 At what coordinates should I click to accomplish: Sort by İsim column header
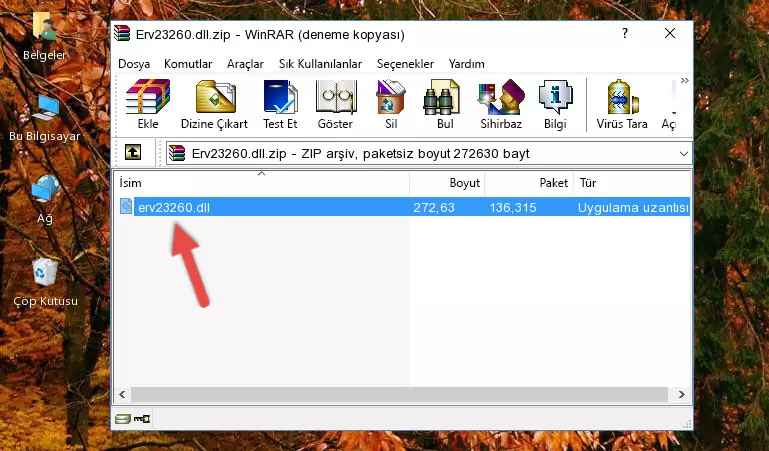click(262, 183)
